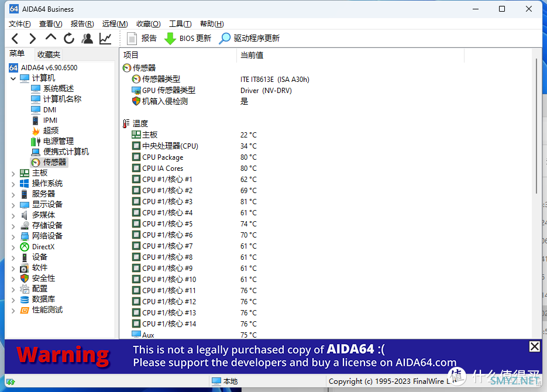
Task: Open 驱动程序更新 driver update search
Action: [250, 39]
